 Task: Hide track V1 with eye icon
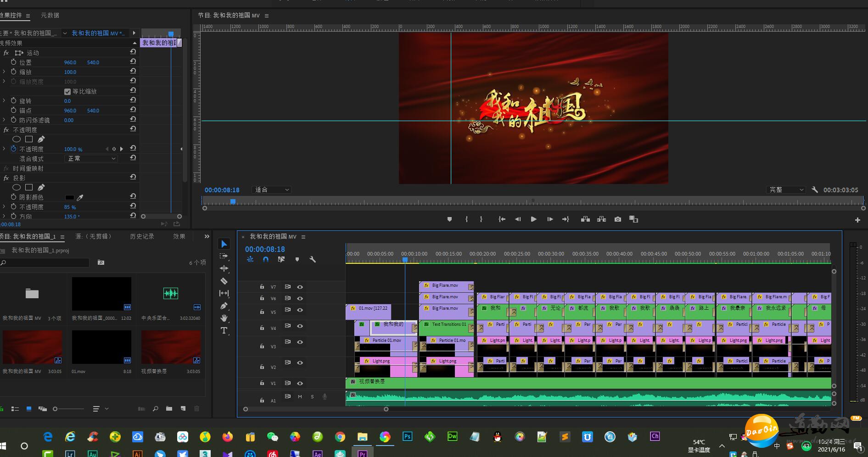[300, 383]
